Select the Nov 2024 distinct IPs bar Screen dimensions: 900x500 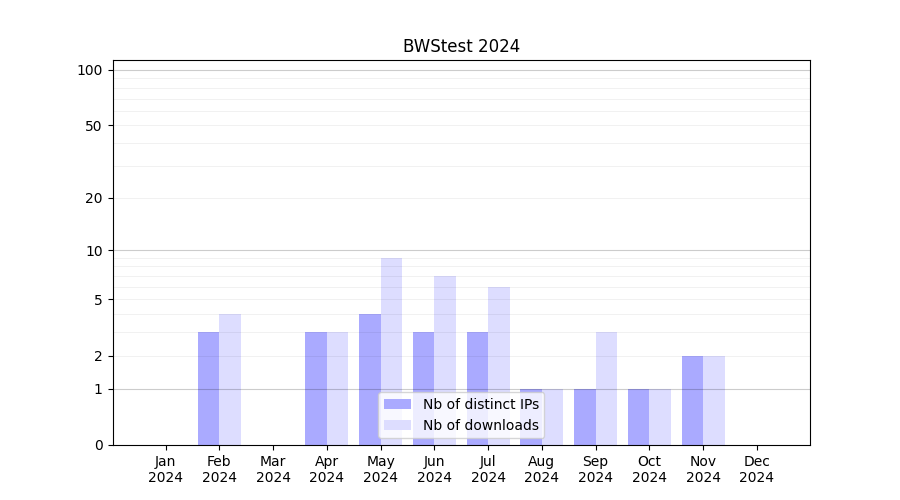click(x=692, y=400)
